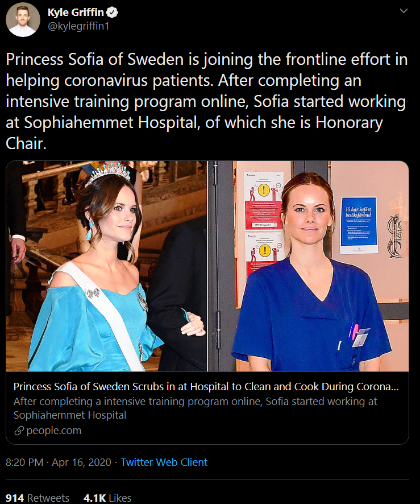Open the tweet options chevron menu
The width and height of the screenshot is (420, 504).
[x=403, y=11]
